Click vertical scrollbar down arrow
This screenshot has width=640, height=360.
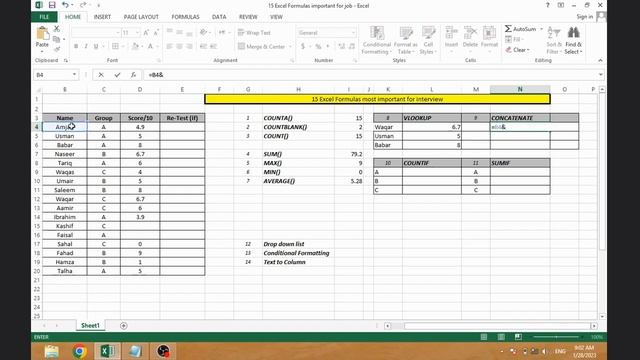pyautogui.click(x=602, y=316)
